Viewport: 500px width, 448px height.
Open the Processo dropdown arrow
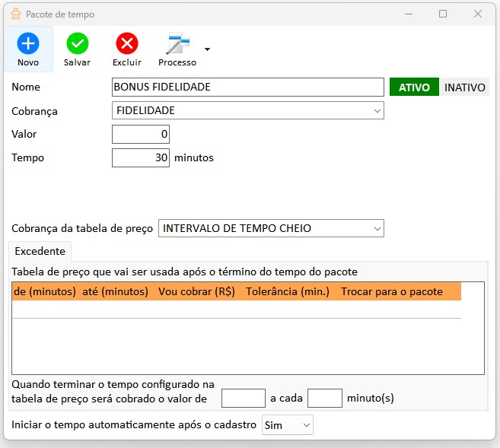click(207, 50)
